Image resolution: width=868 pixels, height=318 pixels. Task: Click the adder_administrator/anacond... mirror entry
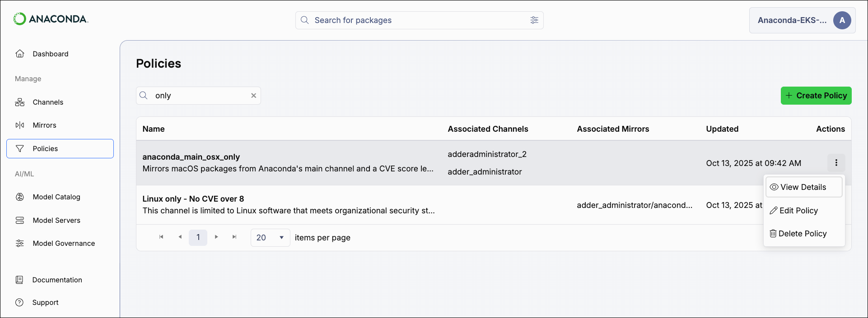point(635,205)
